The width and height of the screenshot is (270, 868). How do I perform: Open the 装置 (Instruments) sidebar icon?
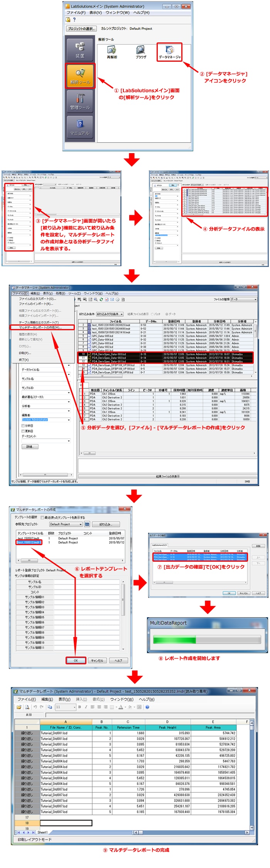[x=80, y=49]
